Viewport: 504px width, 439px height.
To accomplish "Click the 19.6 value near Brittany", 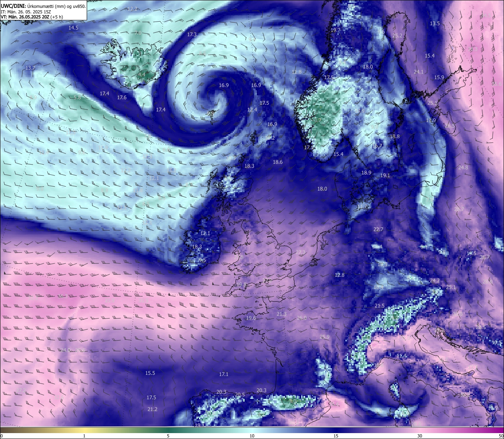I will point(251,318).
